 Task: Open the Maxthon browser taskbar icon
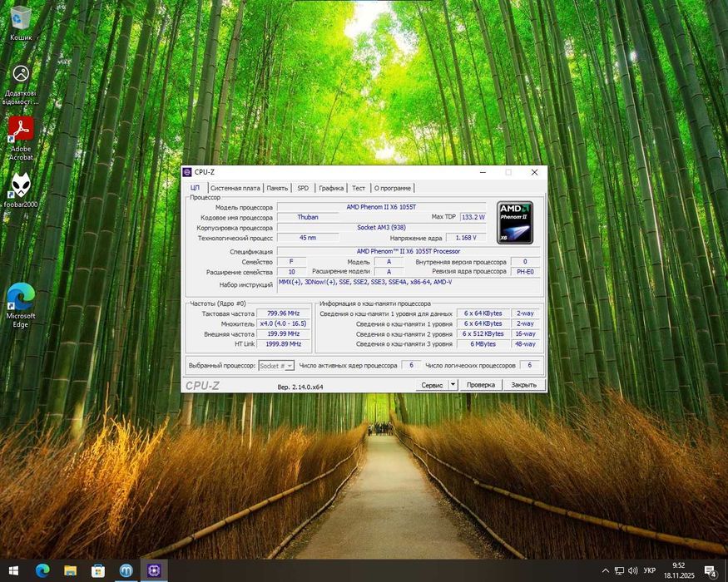126,570
